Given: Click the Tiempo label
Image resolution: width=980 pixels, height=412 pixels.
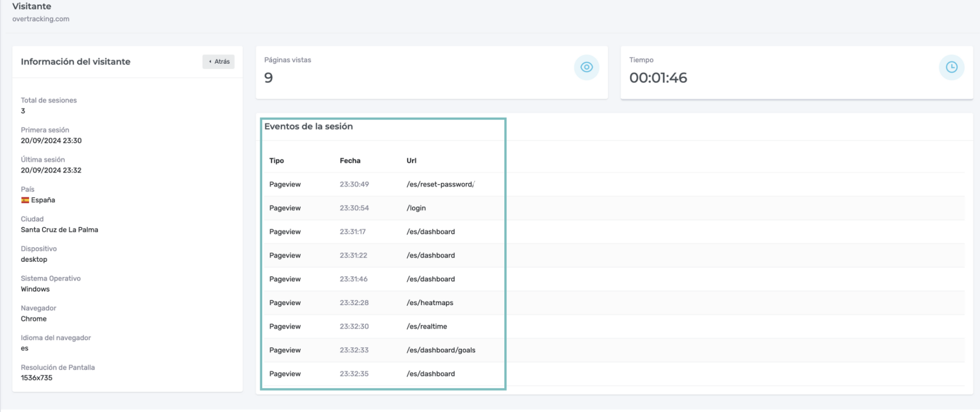Looking at the screenshot, I should (x=641, y=60).
